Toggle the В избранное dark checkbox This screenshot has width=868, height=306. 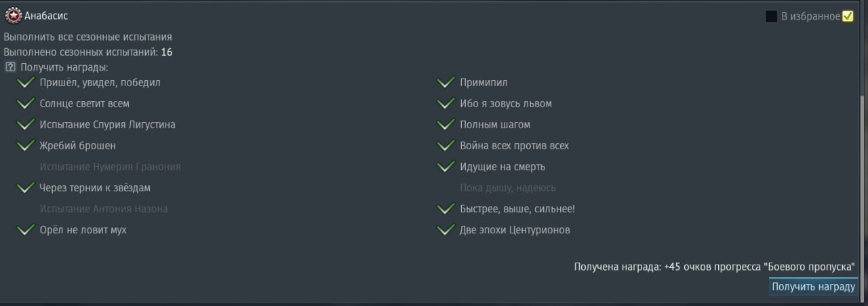[x=771, y=16]
